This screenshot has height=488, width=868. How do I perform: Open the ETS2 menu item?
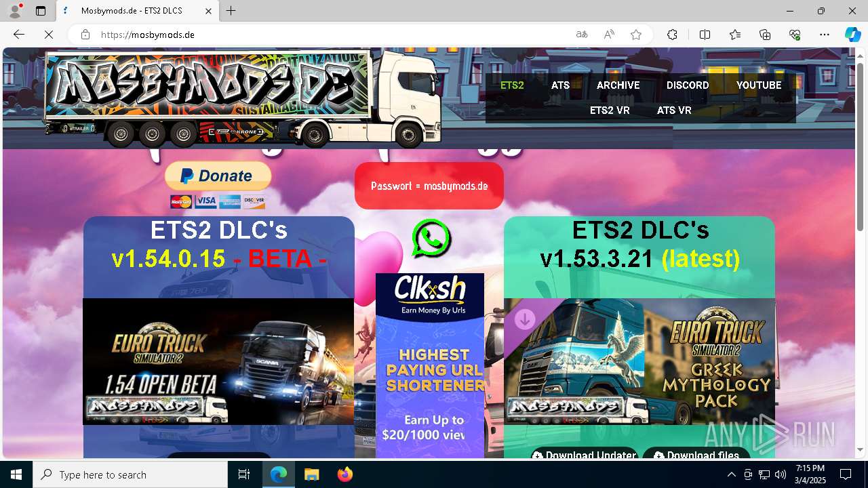point(512,85)
